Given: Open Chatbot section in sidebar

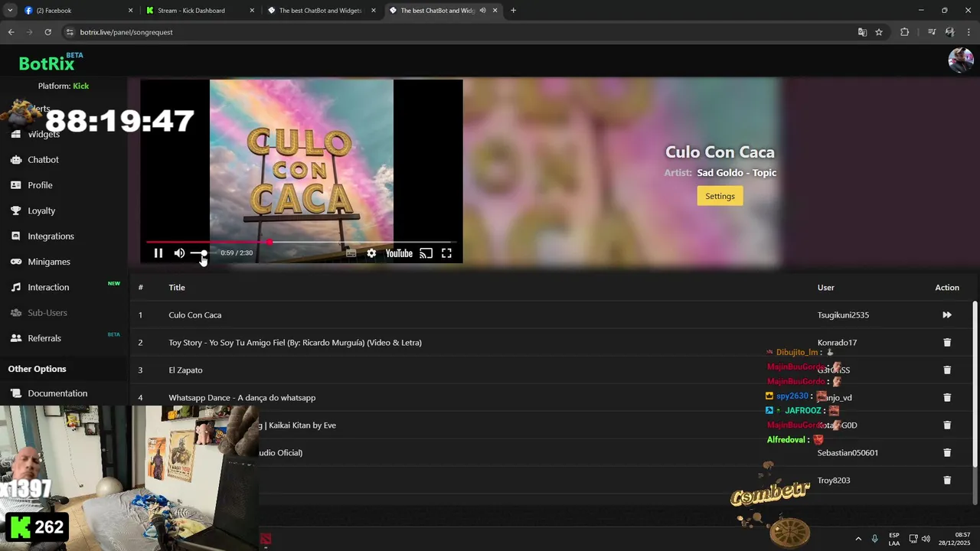Looking at the screenshot, I should click(x=43, y=160).
